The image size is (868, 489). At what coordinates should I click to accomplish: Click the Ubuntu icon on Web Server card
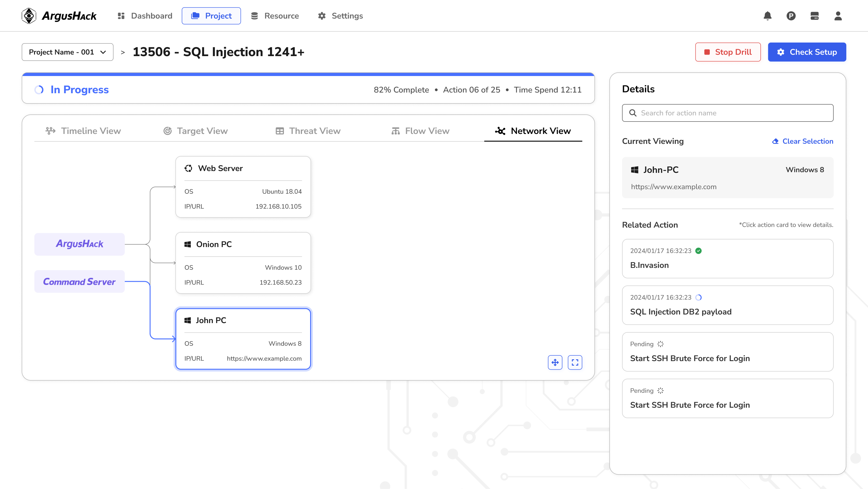tap(188, 168)
